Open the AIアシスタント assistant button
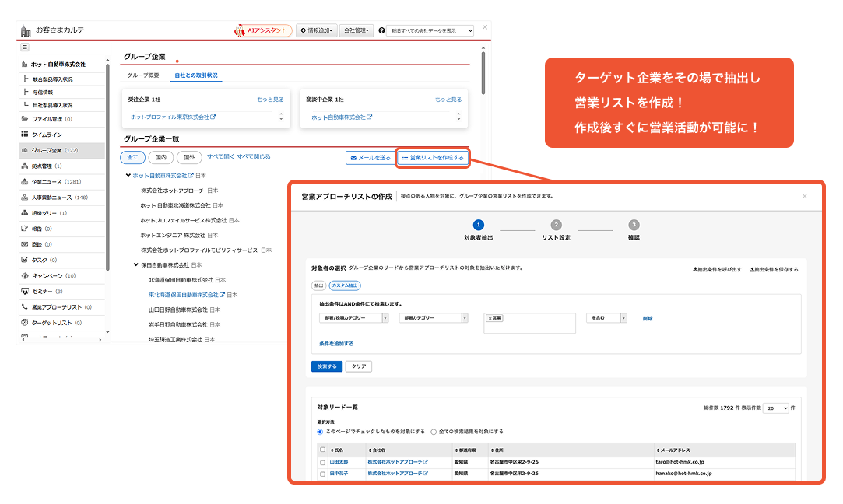 263,30
